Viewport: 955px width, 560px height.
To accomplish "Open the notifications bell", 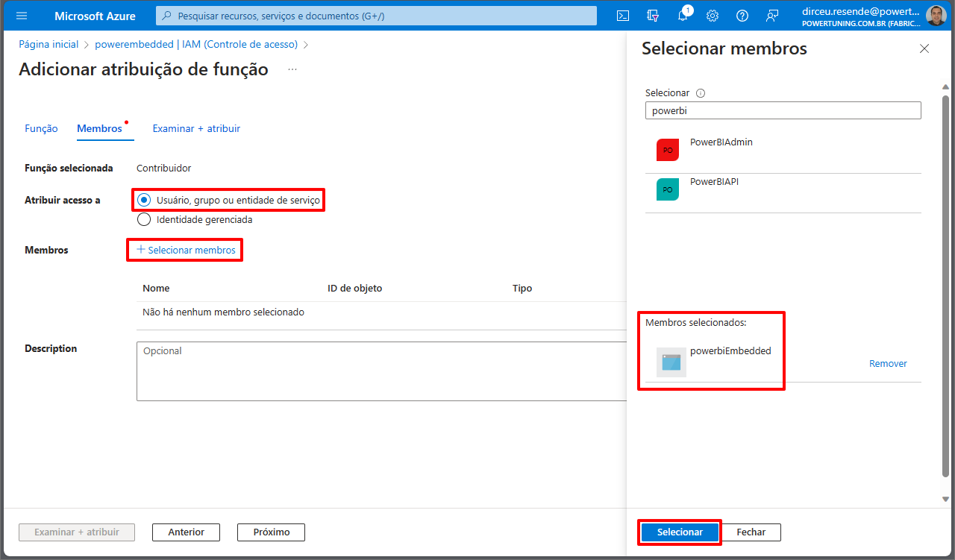I will [683, 16].
